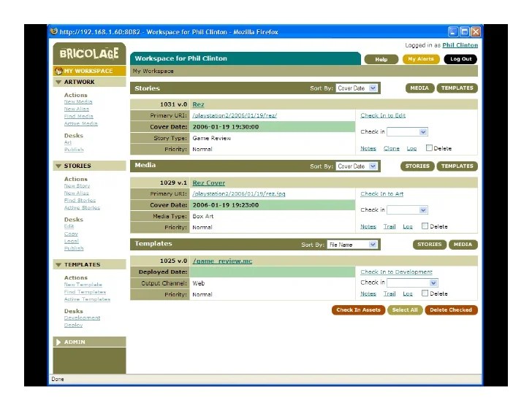Open Trail for Rez Cover media
This screenshot has width=532, height=411.
[389, 226]
